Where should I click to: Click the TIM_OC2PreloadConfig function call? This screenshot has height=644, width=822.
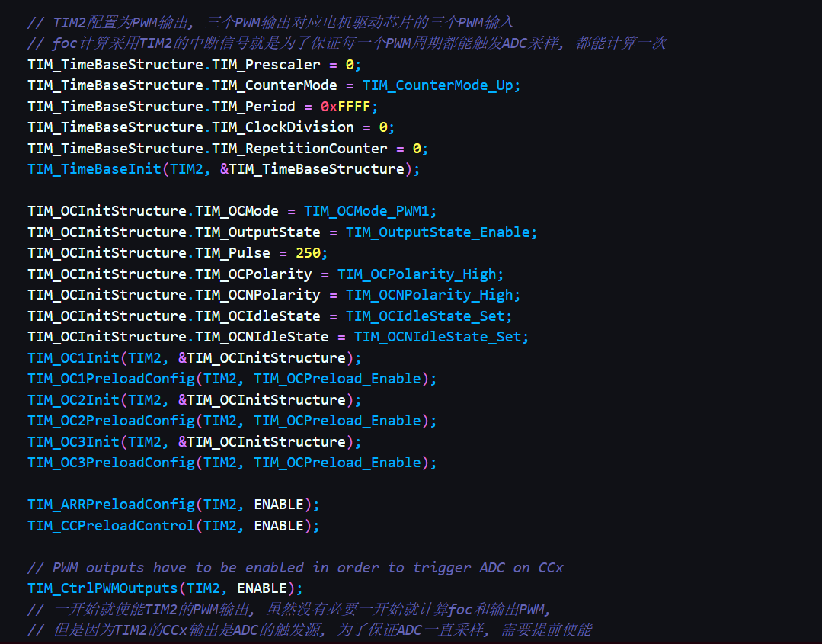click(x=111, y=421)
